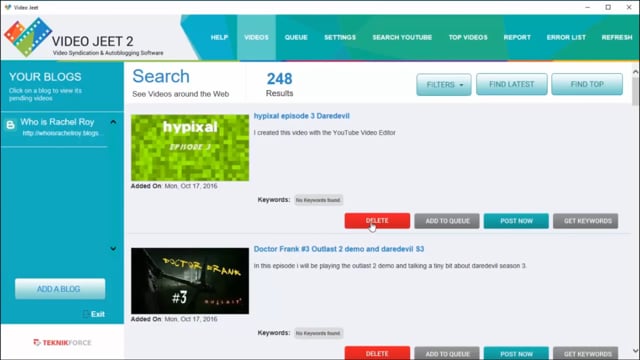
Task: Open the Filters dropdown
Action: point(444,84)
